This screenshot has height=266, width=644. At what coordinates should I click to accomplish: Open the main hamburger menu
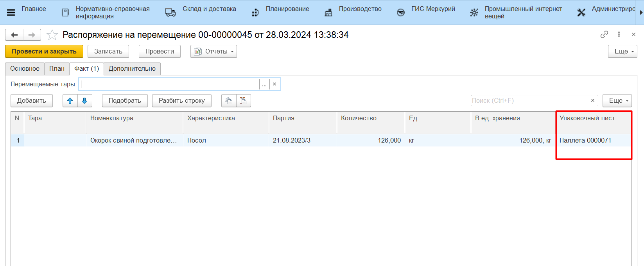click(x=11, y=12)
